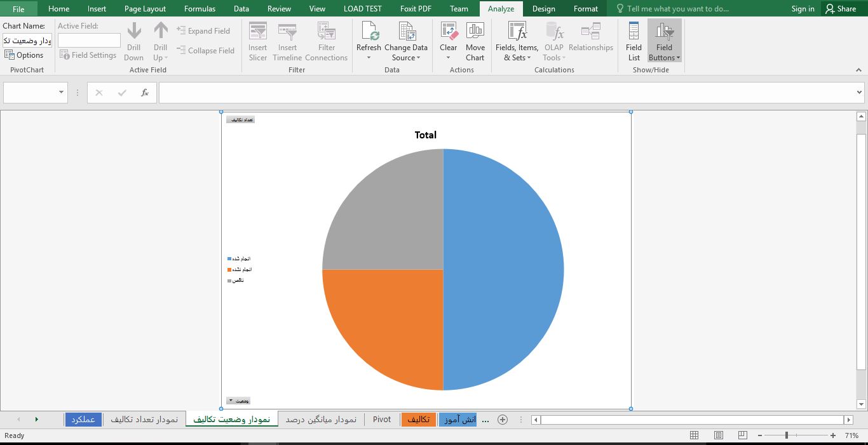Screen dimensions: 868x445
Task: Expand the Refresh dropdown arrow
Action: tap(369, 58)
